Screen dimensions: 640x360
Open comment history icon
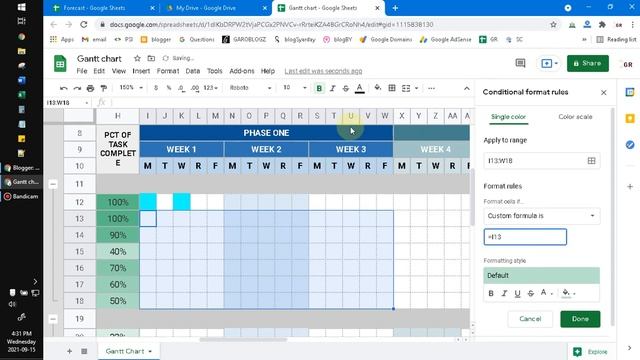tap(520, 63)
